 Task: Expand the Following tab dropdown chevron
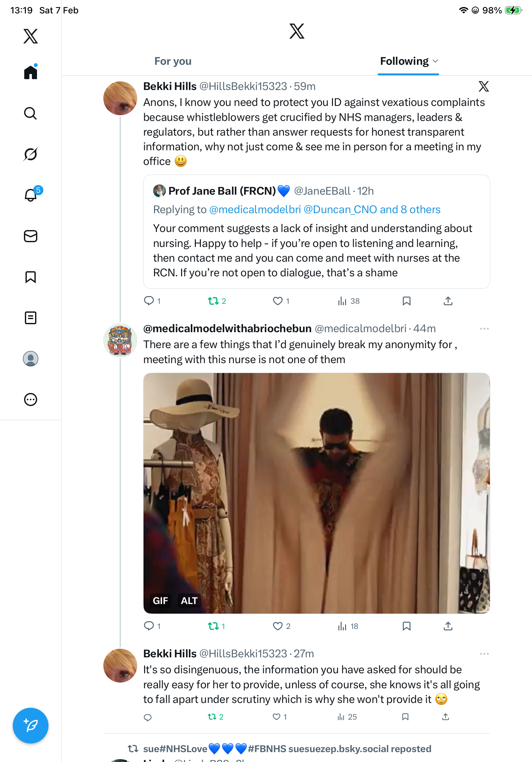click(x=435, y=61)
